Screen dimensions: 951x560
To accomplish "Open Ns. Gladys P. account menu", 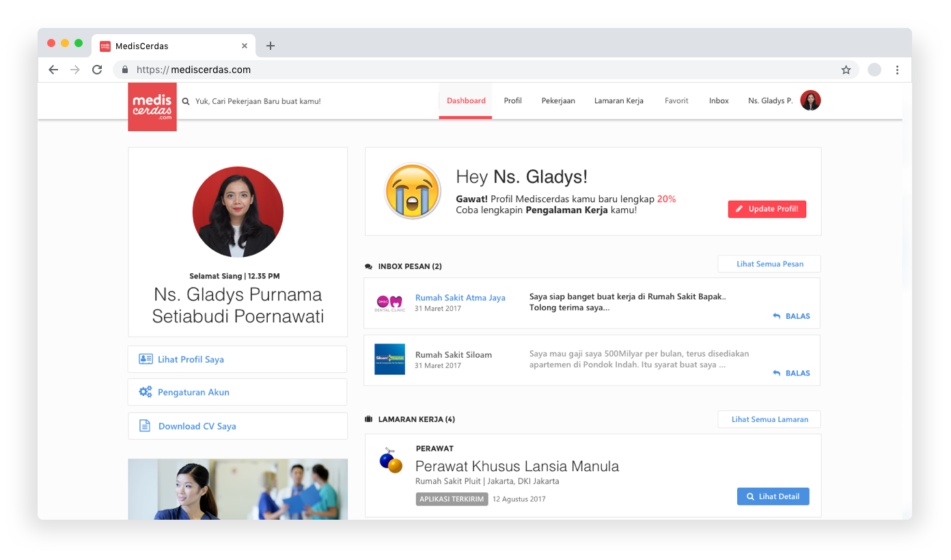I will [771, 100].
